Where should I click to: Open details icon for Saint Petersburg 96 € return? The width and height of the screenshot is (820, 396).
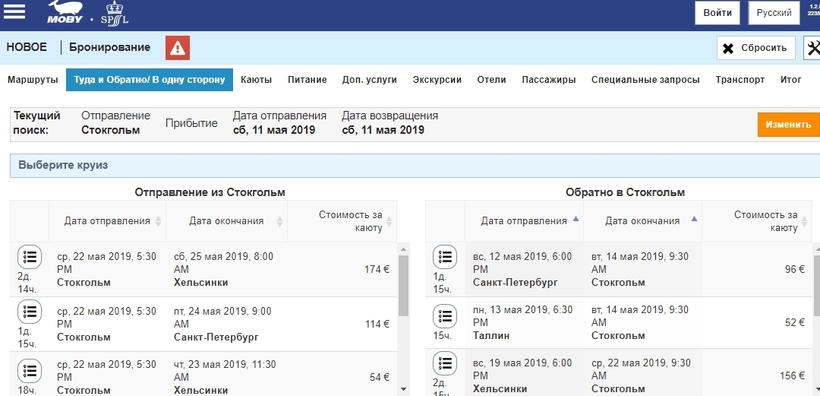pyautogui.click(x=445, y=257)
